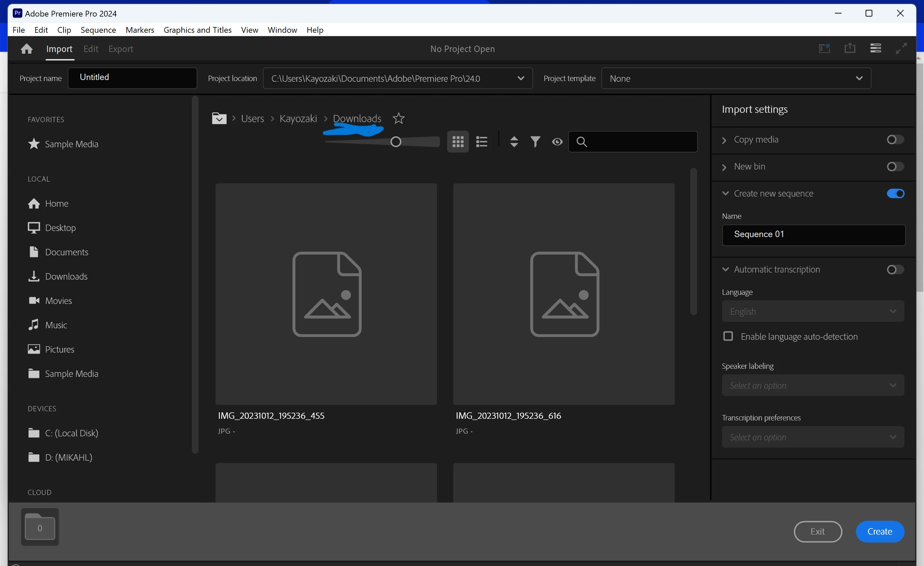
Task: Click the Exit button
Action: pyautogui.click(x=818, y=532)
